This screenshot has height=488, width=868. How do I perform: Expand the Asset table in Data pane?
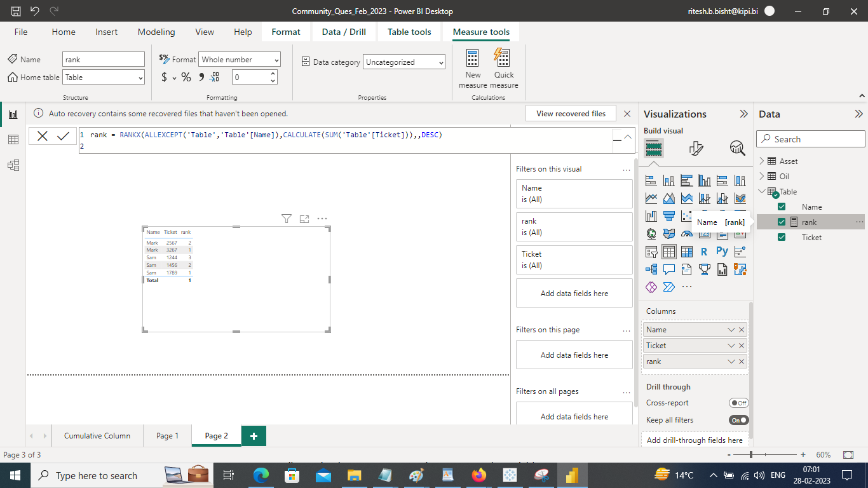[x=762, y=161]
